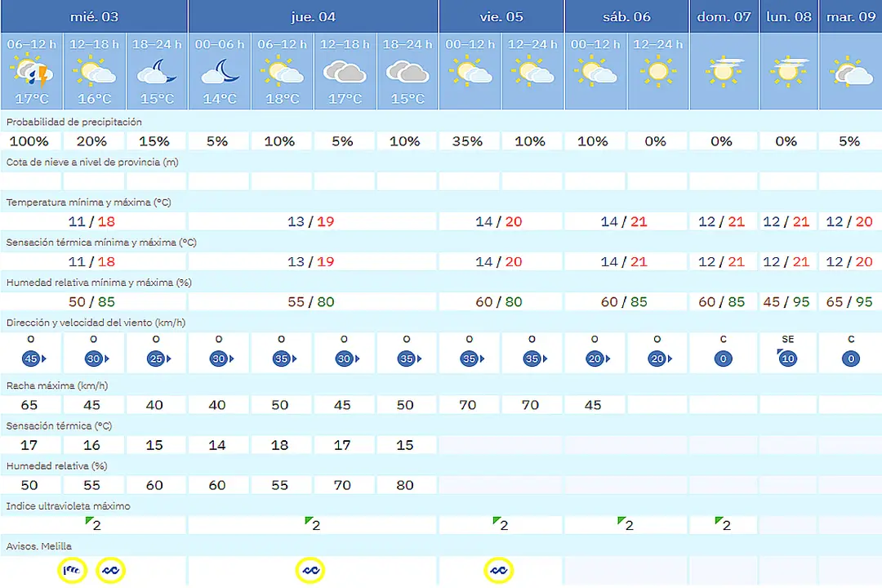
Task: Click the weather icon for vie. 05 00–12 h
Action: [470, 72]
